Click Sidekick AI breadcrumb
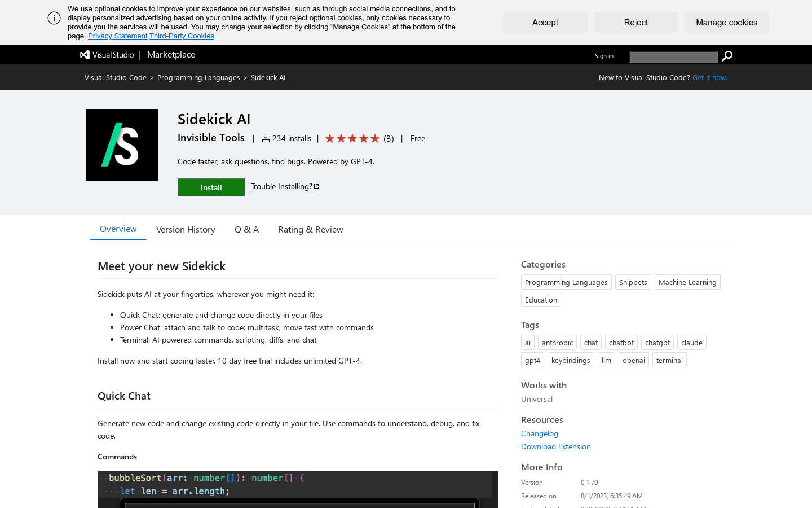This screenshot has width=812, height=508. (268, 77)
